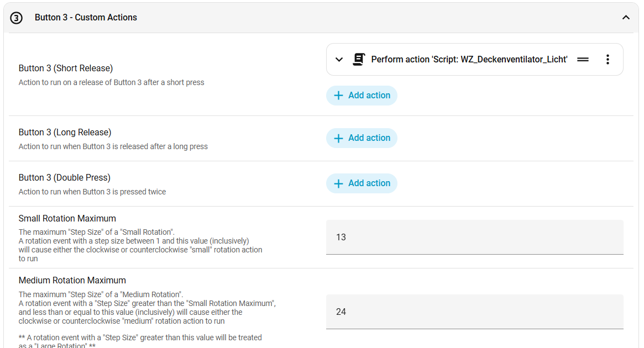Focus the Medium Rotation Maximum input field

coord(474,312)
